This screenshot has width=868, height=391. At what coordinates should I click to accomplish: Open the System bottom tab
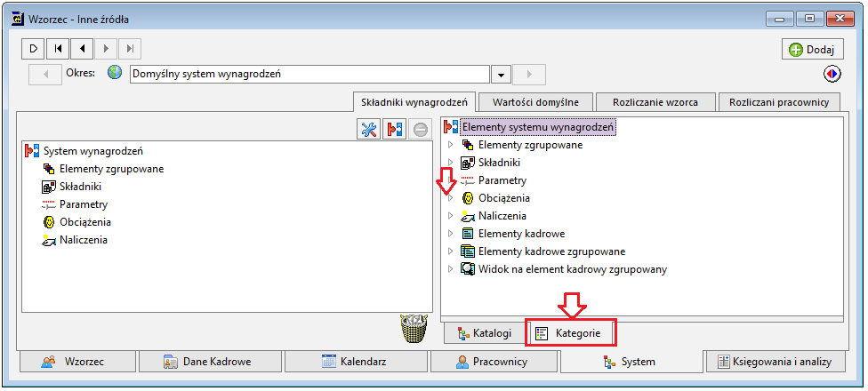[x=631, y=362]
